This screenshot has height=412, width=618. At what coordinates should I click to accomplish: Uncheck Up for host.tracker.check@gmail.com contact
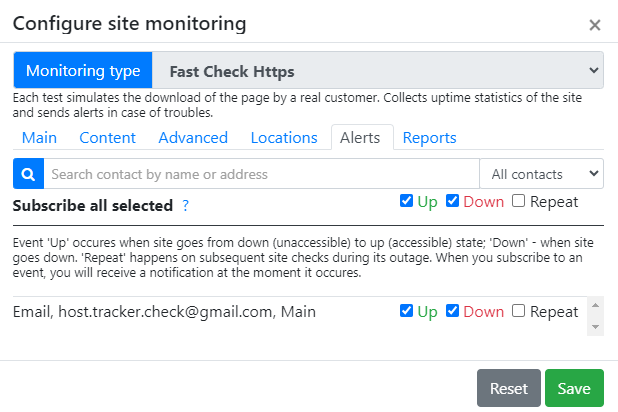[x=406, y=311]
